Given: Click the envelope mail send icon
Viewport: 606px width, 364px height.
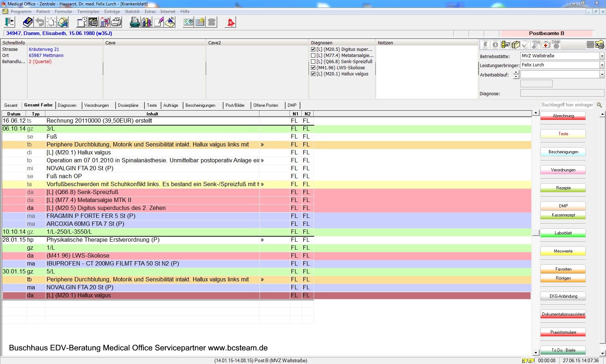Looking at the screenshot, I should [170, 22].
